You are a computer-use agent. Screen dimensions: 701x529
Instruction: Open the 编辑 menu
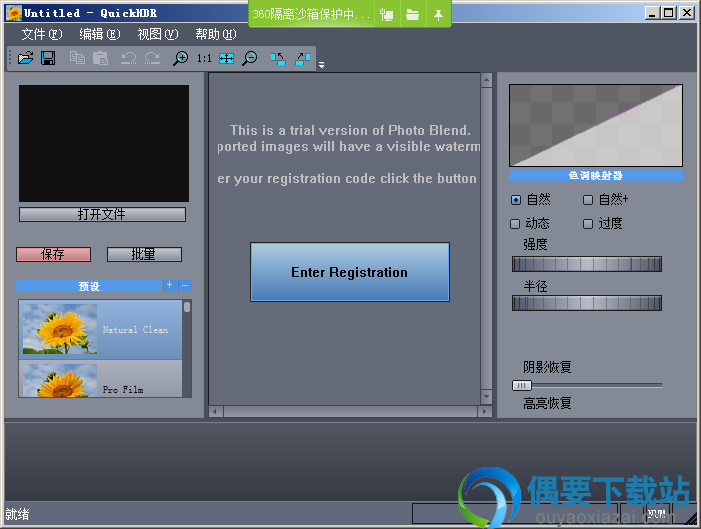click(100, 34)
